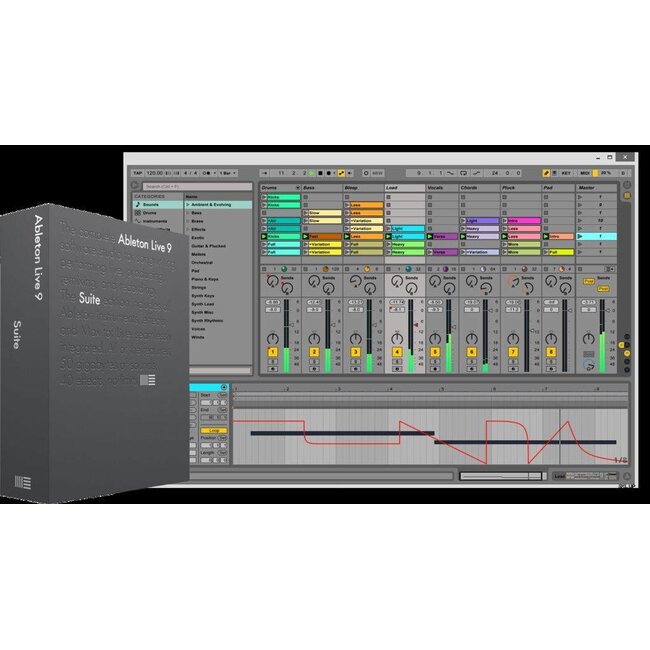The width and height of the screenshot is (650, 650).
Task: Launch the highlighted Master scene
Action: tap(580, 236)
